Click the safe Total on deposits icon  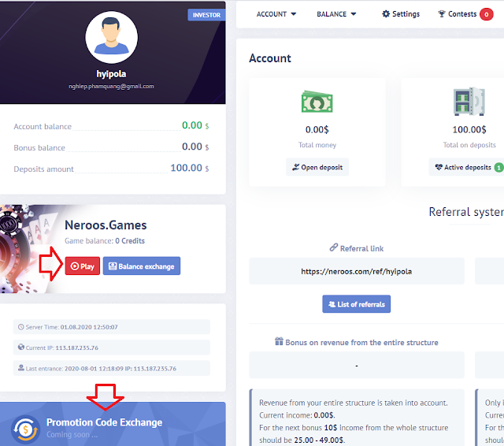click(469, 102)
